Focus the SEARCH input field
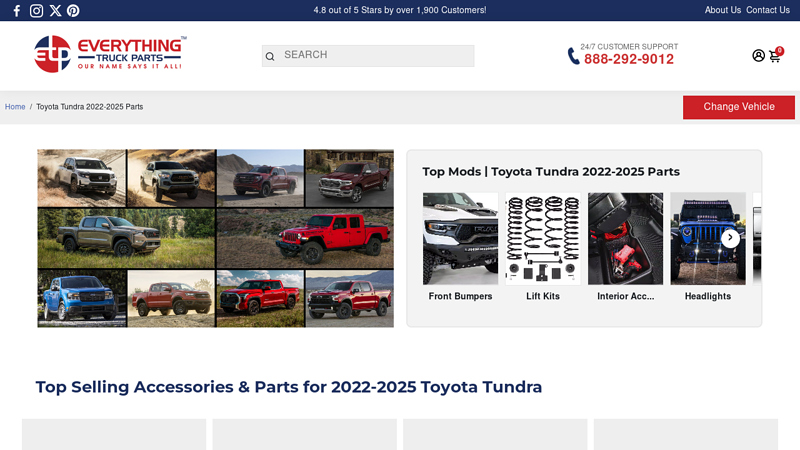 (368, 56)
